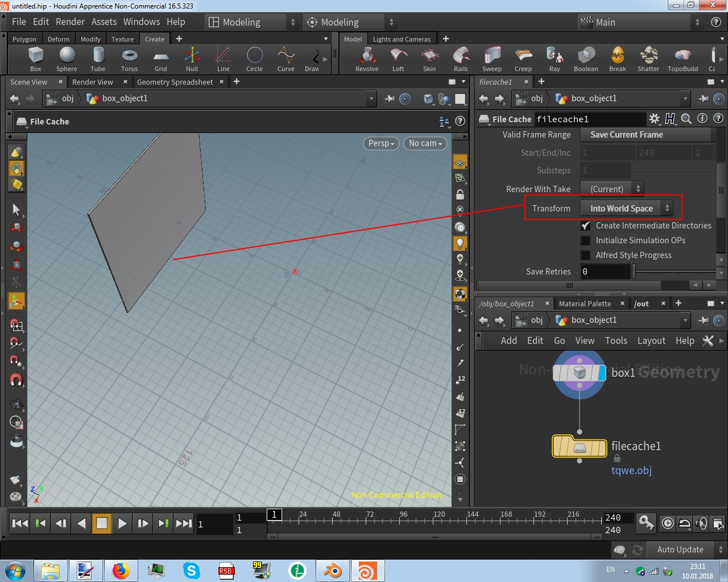Image resolution: width=728 pixels, height=582 pixels.
Task: Toggle real-time playback clock button
Action: (668, 523)
